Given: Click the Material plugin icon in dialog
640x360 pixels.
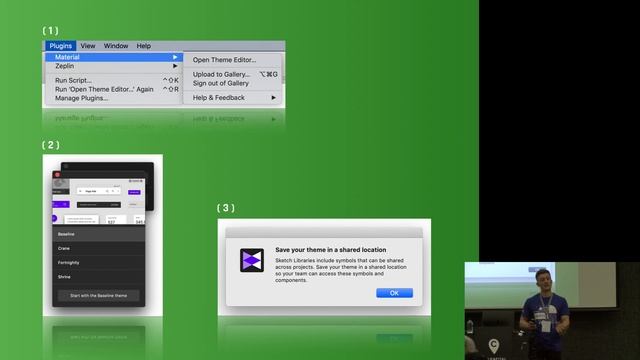Looking at the screenshot, I should click(x=252, y=260).
